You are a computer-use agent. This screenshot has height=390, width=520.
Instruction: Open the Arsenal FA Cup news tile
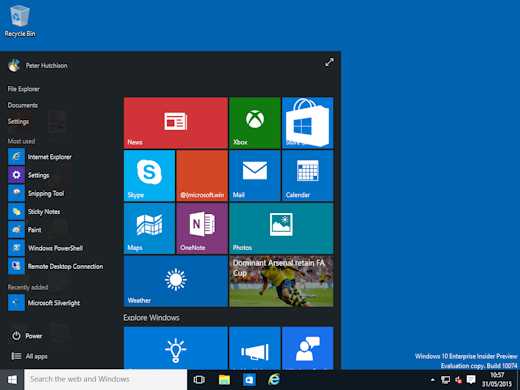(281, 281)
